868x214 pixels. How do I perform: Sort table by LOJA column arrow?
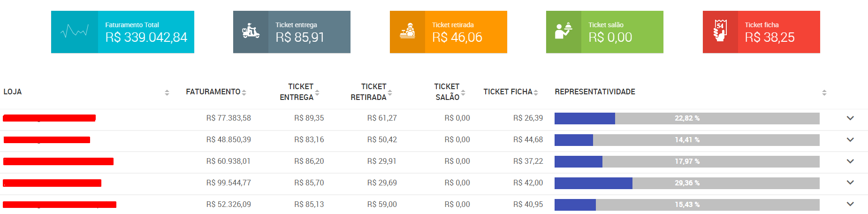167,93
